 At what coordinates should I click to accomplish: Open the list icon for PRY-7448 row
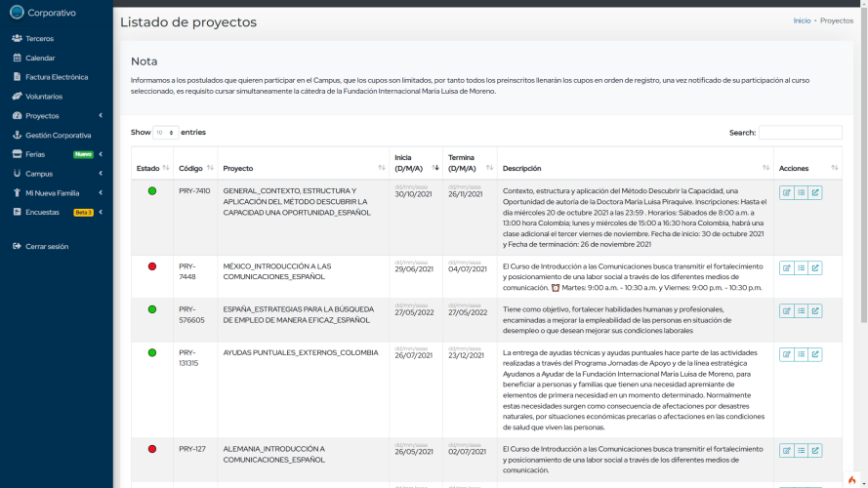point(801,268)
